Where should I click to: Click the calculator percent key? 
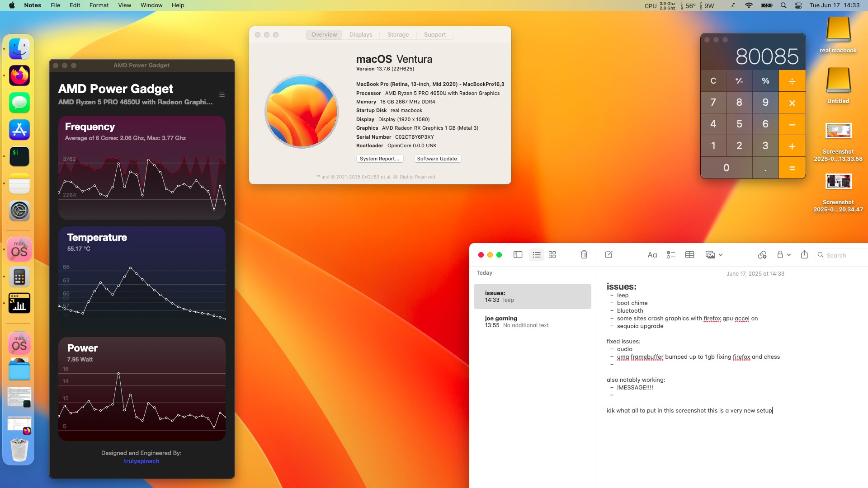(x=765, y=81)
